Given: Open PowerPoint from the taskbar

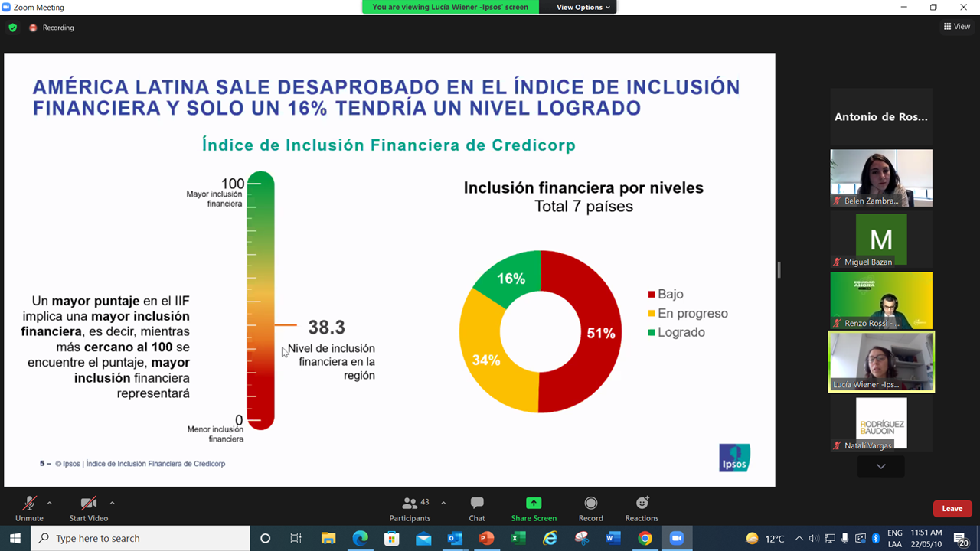Looking at the screenshot, I should pyautogui.click(x=486, y=538).
